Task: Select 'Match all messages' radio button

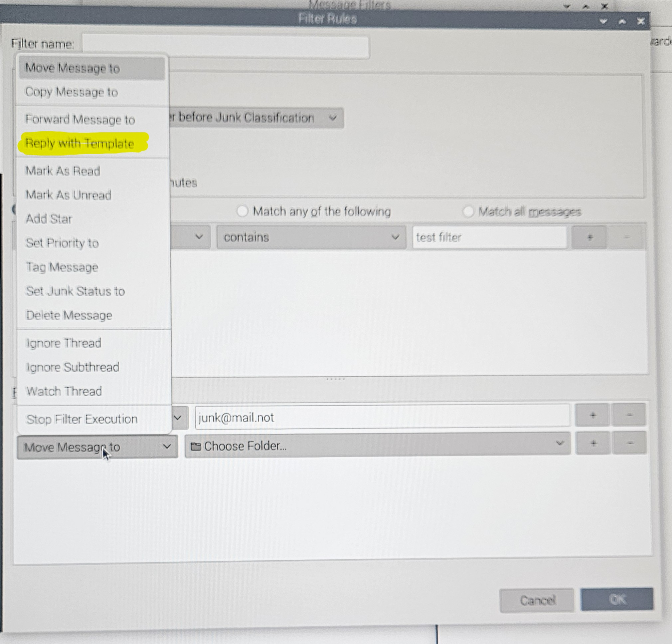Action: [x=468, y=211]
